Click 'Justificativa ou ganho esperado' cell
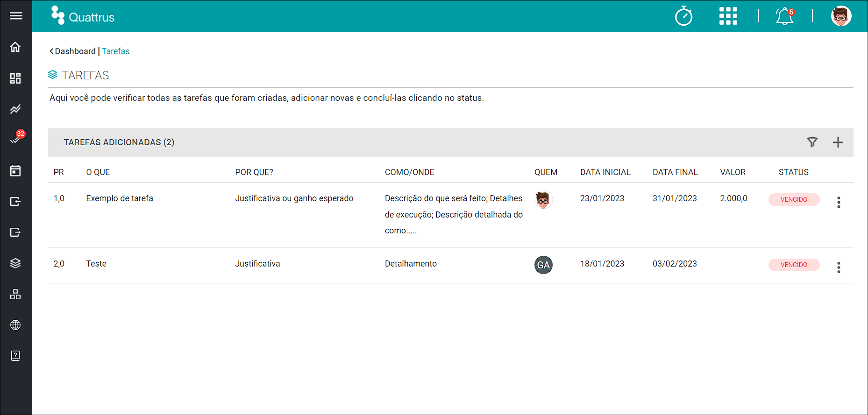 pos(294,198)
